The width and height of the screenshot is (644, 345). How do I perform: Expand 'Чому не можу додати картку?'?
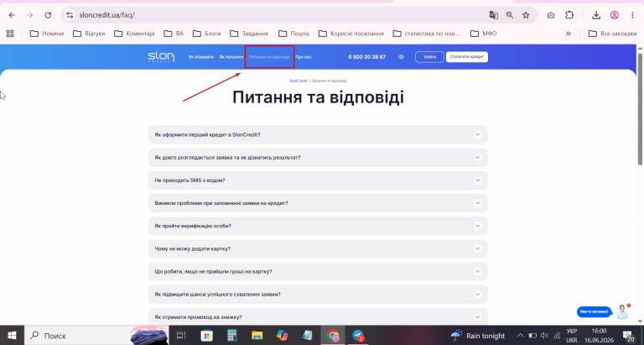coord(318,248)
